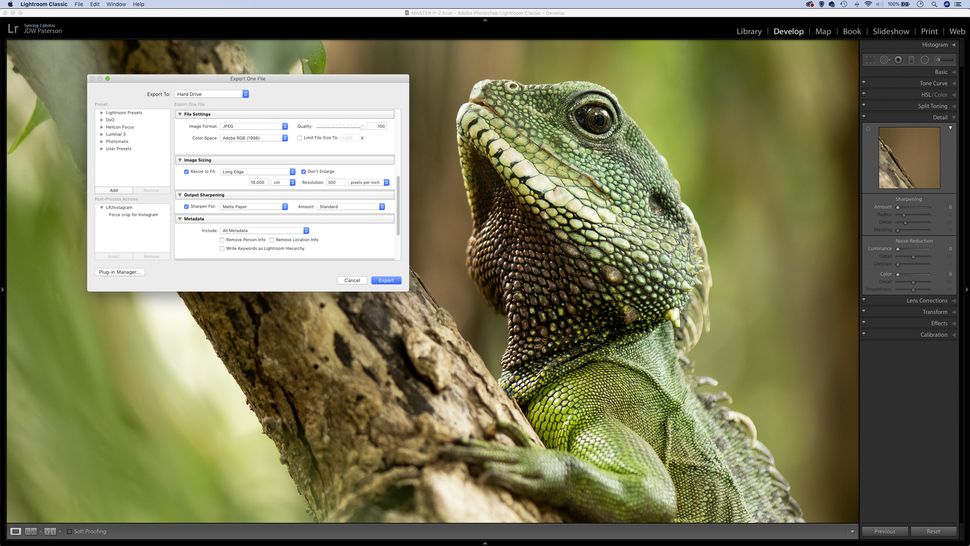Open the Creative Cloud menu bar icon
Screen dimensions: 970x546
[810, 4]
